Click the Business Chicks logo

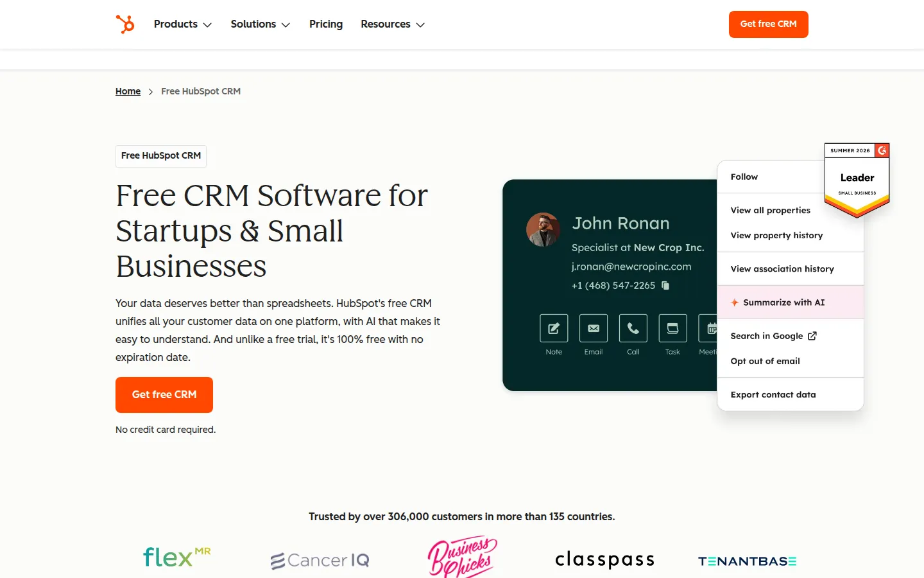[462, 557]
